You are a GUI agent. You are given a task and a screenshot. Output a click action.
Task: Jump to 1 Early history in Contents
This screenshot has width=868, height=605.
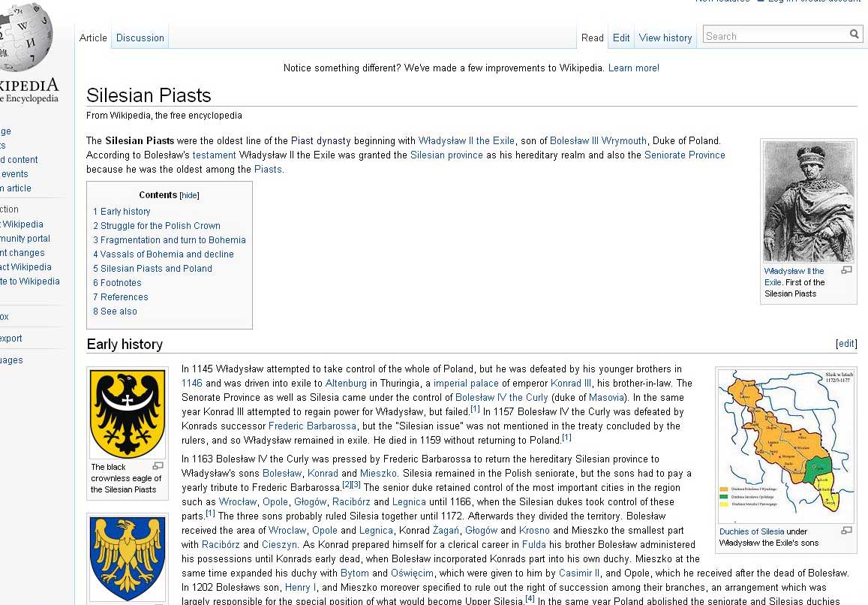[x=122, y=212]
